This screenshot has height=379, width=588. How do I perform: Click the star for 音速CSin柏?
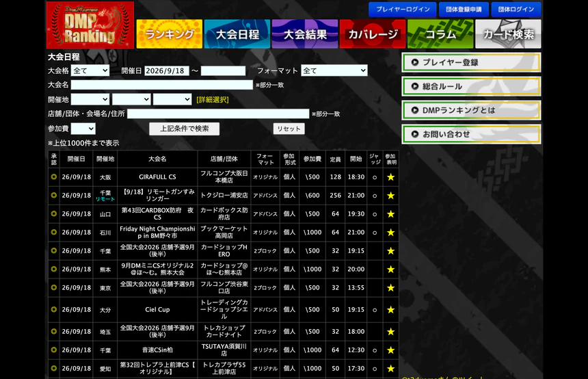click(x=391, y=350)
